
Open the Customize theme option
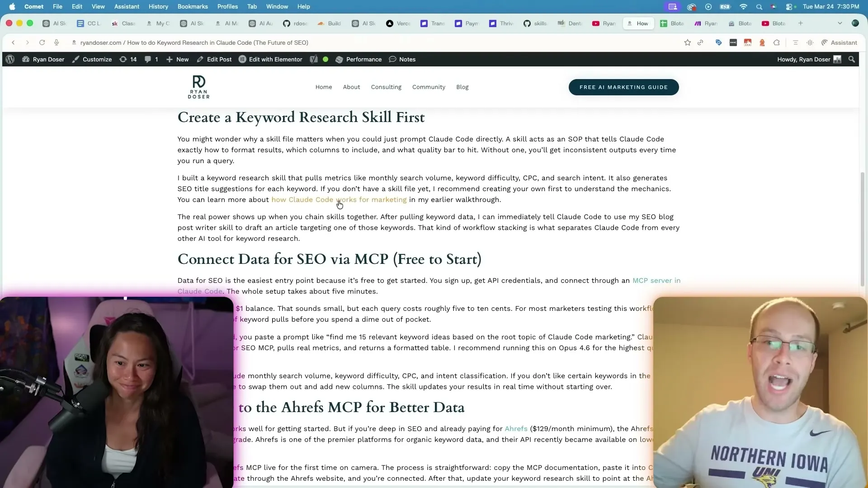(x=92, y=59)
